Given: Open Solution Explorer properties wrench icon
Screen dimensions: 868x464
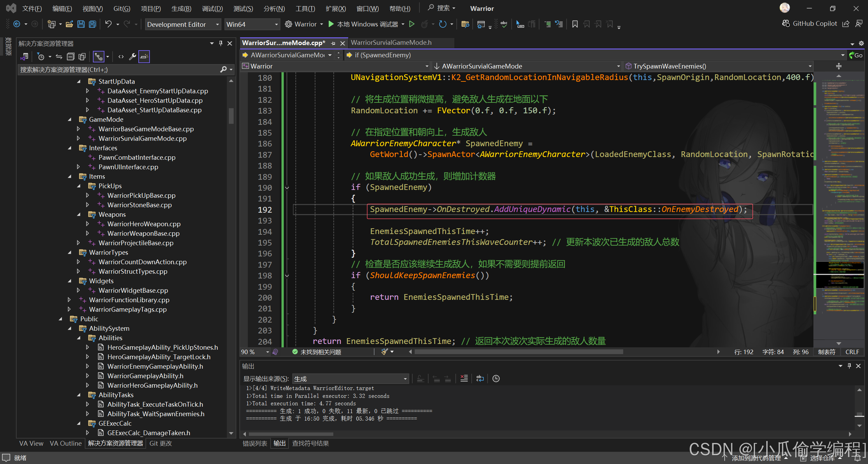Looking at the screenshot, I should (133, 57).
